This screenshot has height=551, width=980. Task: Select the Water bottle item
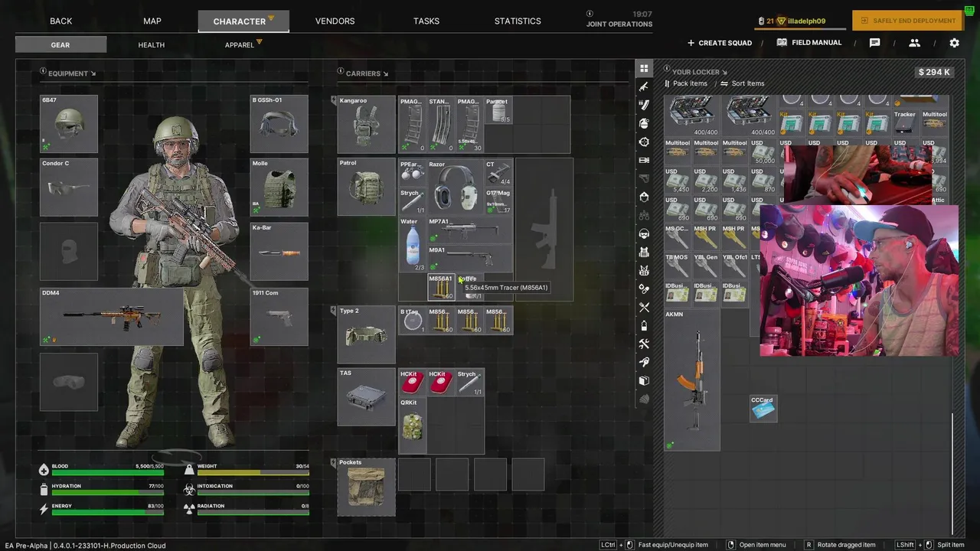point(413,245)
